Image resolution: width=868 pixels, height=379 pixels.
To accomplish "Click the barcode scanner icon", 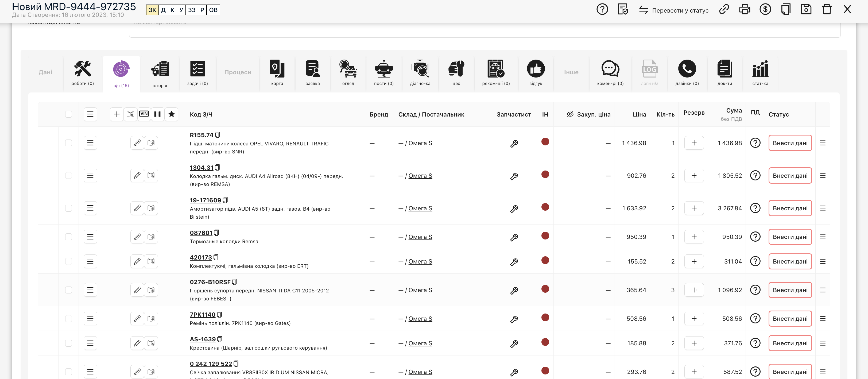I will (158, 114).
